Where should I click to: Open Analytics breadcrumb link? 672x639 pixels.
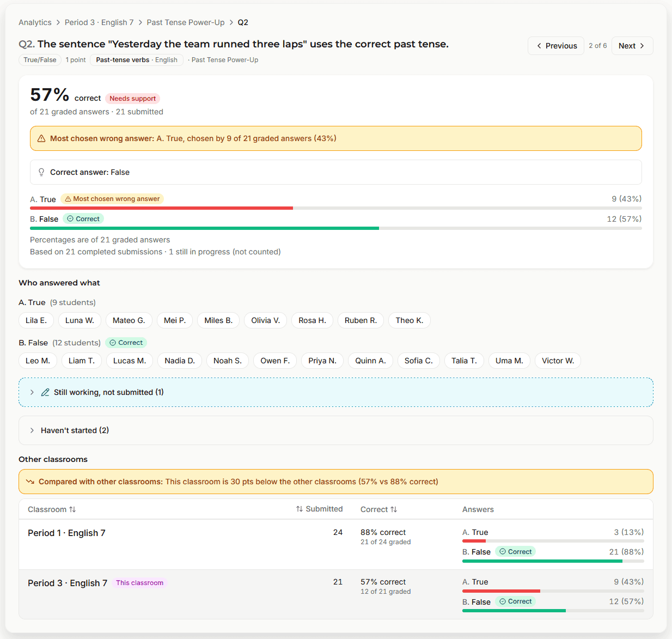click(35, 22)
